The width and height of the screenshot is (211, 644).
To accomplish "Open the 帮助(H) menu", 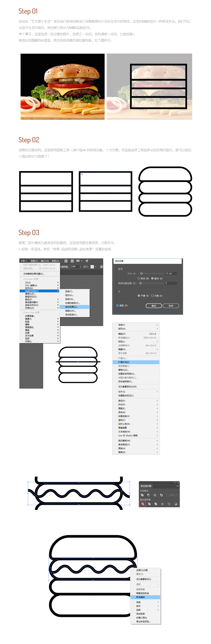I will pyautogui.click(x=55, y=261).
